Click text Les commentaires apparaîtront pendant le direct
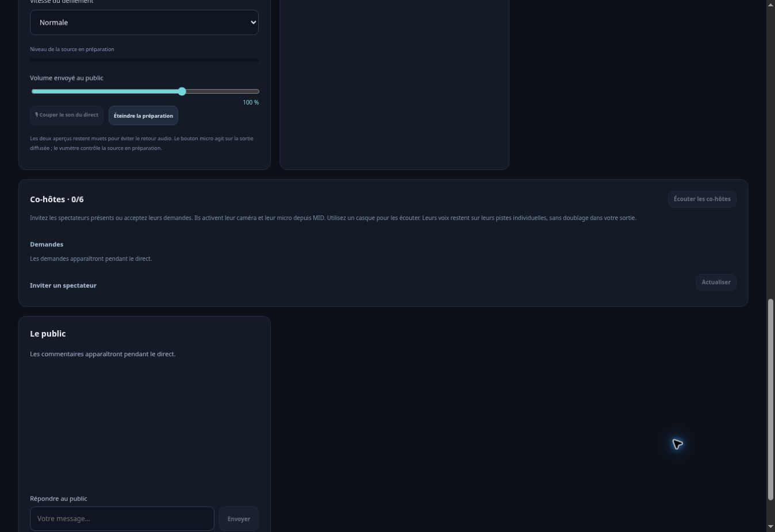 pos(103,354)
